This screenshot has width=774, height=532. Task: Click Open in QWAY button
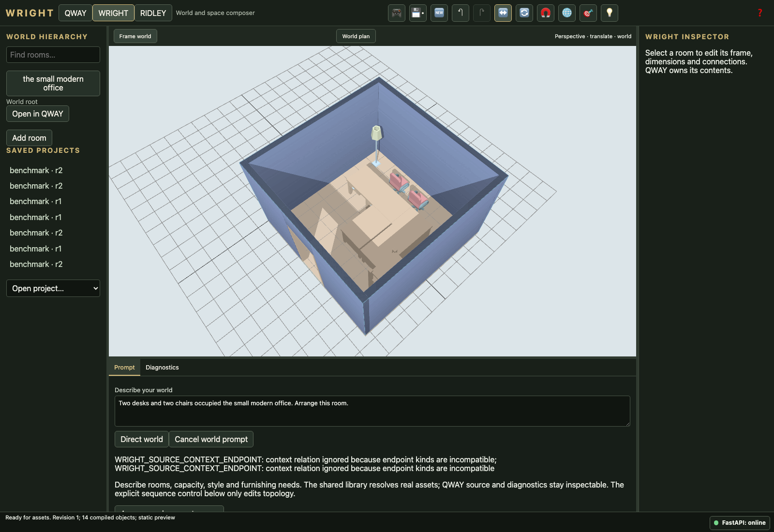tap(38, 114)
